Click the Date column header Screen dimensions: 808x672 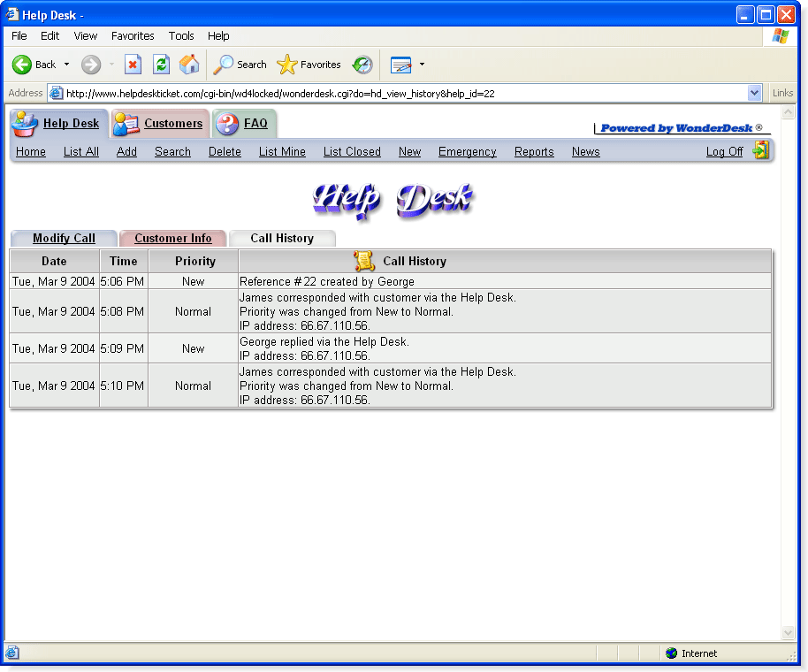(x=54, y=261)
